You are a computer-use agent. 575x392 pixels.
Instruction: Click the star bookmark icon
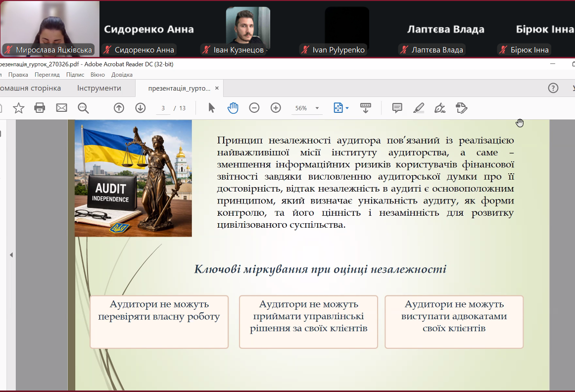click(18, 108)
